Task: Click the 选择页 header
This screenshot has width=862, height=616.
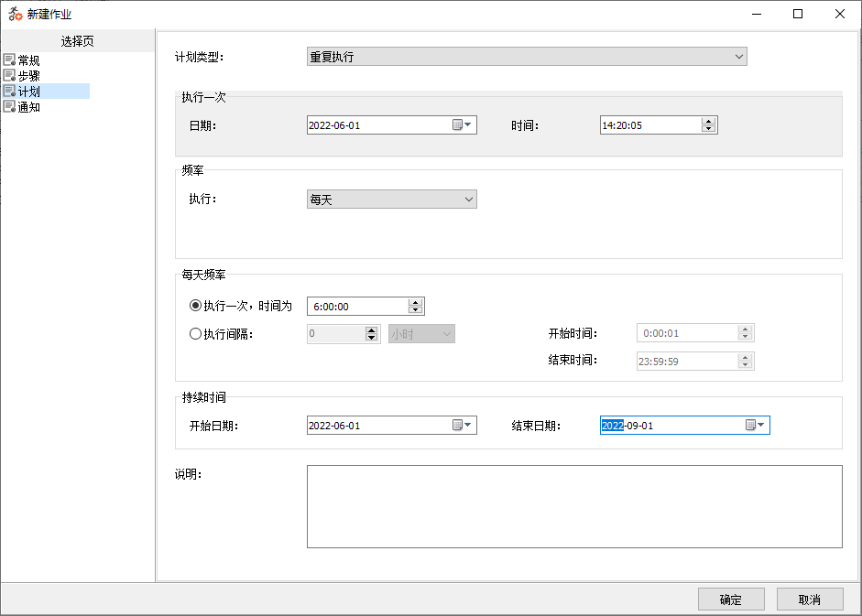Action: [78, 41]
